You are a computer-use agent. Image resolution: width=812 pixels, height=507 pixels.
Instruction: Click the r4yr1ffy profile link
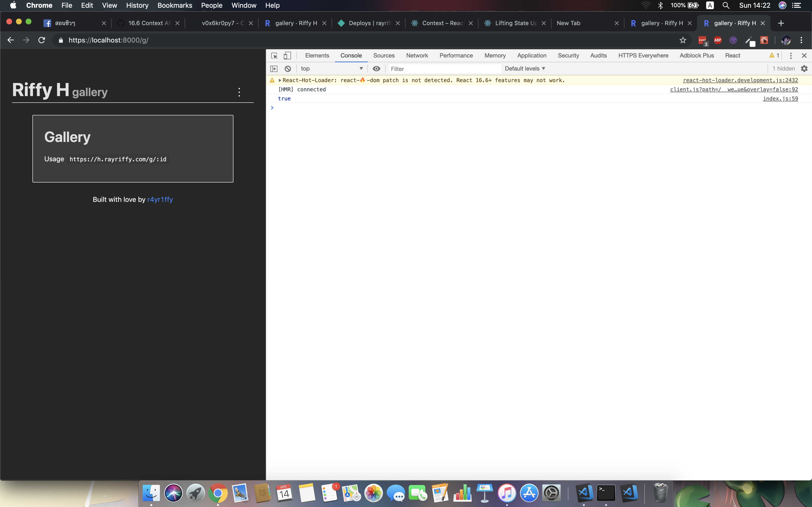(161, 199)
